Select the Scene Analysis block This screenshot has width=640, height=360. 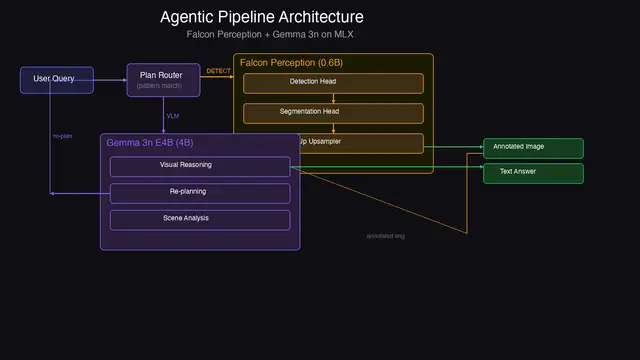(x=200, y=220)
